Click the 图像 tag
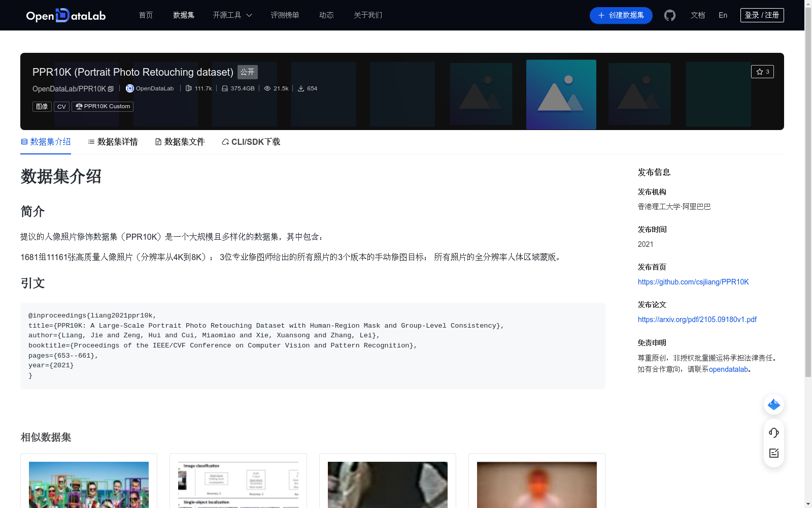812x508 pixels. [x=42, y=107]
